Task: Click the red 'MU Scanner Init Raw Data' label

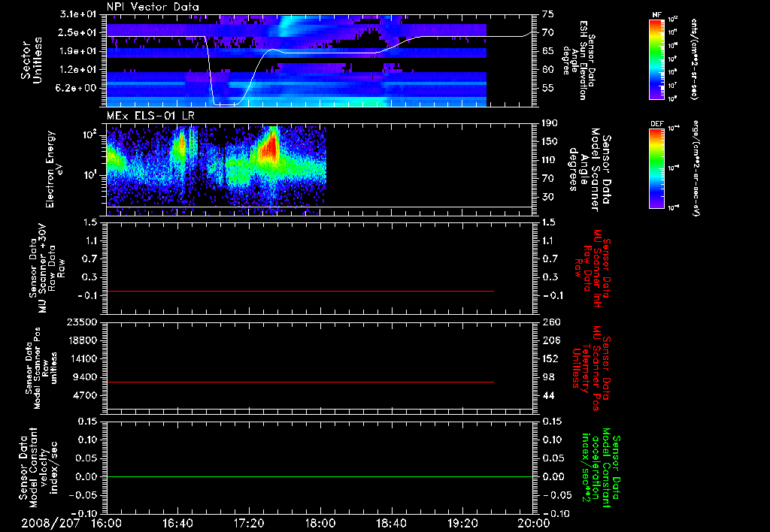Action: point(593,268)
